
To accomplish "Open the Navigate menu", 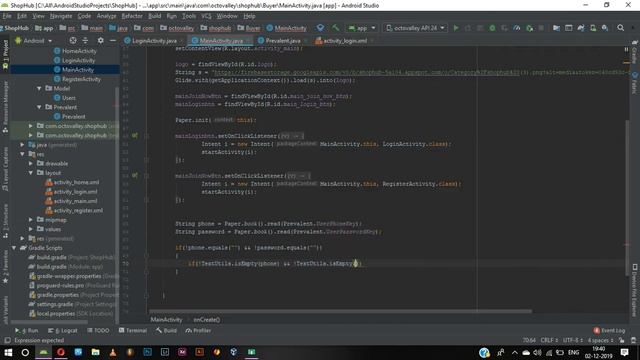I will point(61,16).
